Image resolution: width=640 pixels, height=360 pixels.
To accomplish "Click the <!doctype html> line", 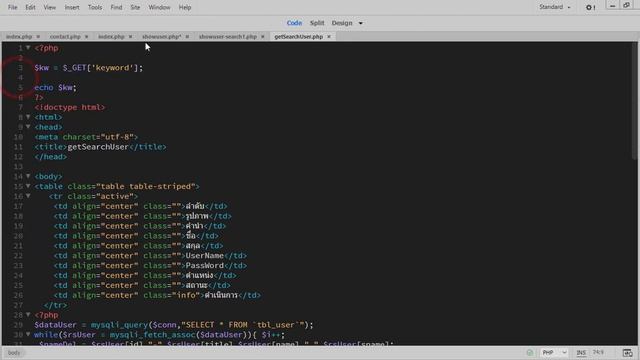I will tap(70, 107).
